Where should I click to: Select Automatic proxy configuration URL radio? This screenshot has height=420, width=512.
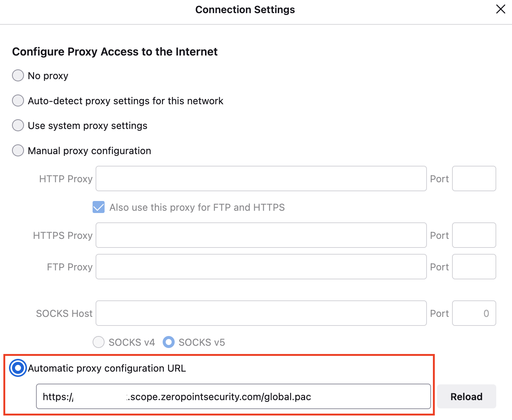tap(18, 368)
